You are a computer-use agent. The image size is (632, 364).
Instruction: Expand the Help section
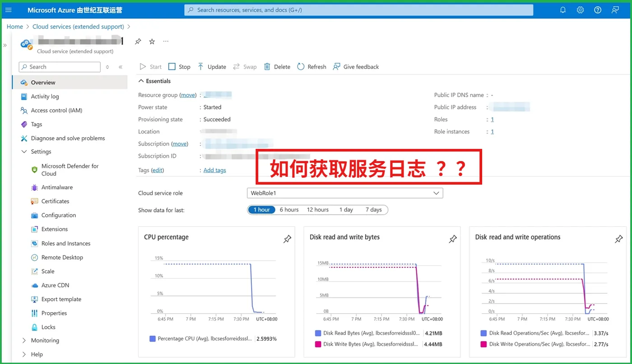[x=24, y=355]
